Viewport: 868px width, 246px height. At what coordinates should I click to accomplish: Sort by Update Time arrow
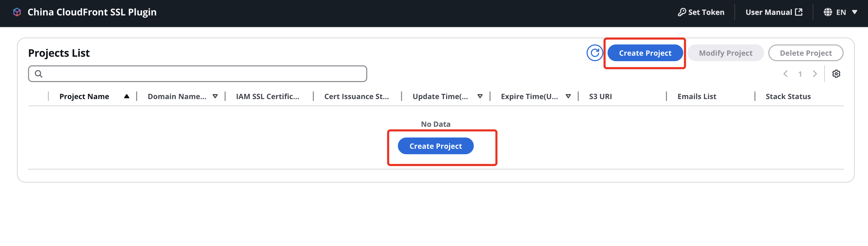(x=480, y=96)
